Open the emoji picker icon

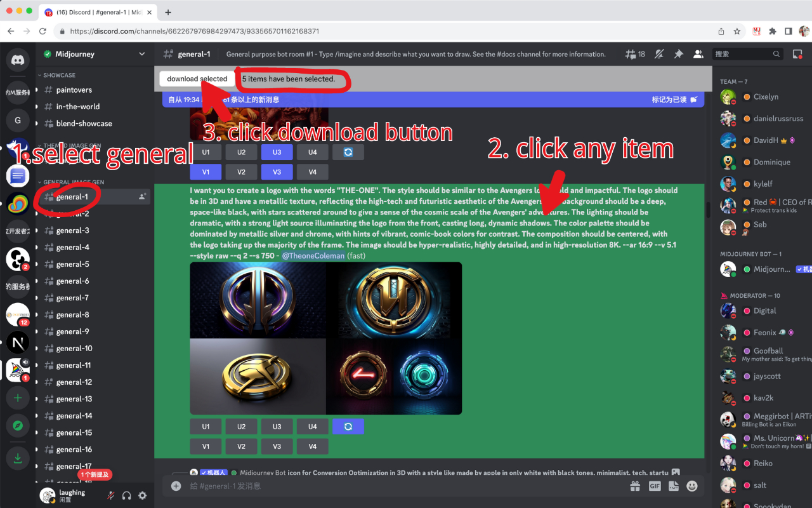692,486
